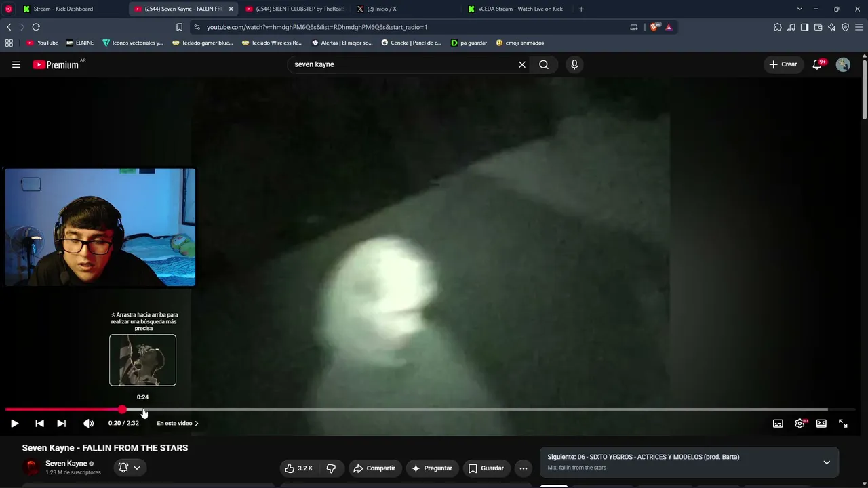The height and width of the screenshot is (488, 868).
Task: Skip to the previous video
Action: pos(40,423)
